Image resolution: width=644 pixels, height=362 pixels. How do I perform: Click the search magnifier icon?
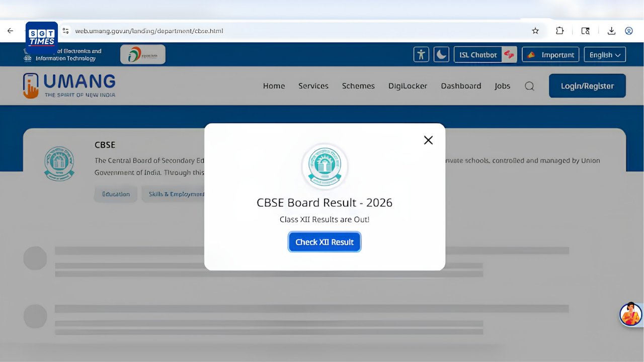(529, 86)
